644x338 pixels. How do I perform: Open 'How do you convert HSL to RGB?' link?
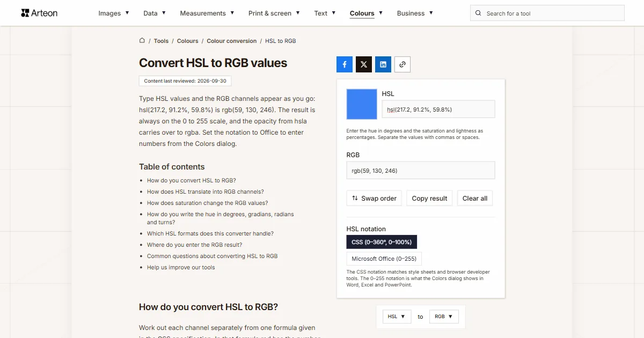coord(192,180)
